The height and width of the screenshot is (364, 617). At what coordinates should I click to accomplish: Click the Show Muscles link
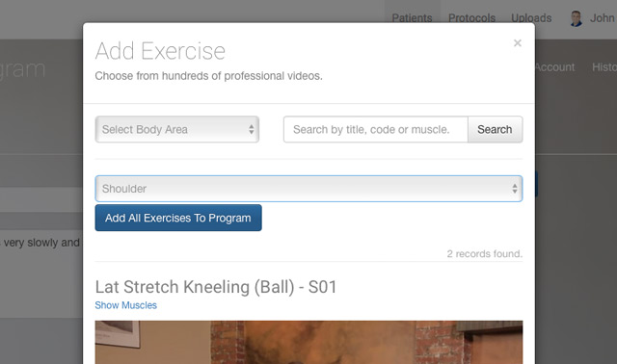[126, 305]
